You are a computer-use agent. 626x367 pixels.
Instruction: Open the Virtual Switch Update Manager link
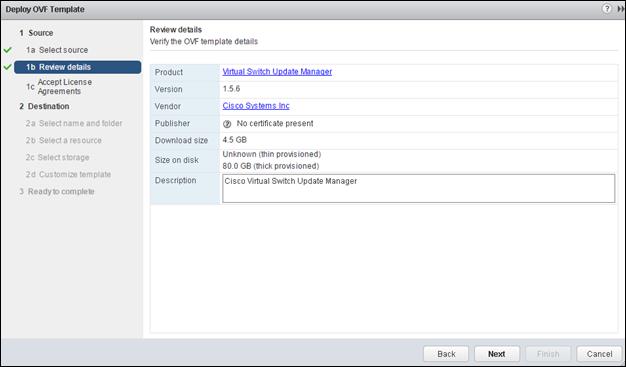[x=277, y=72]
